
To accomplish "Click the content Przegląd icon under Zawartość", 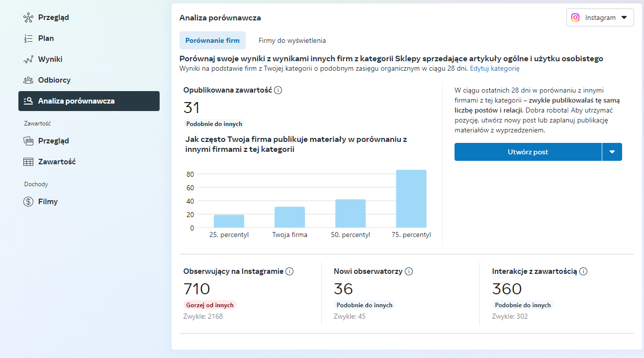I will pyautogui.click(x=28, y=141).
